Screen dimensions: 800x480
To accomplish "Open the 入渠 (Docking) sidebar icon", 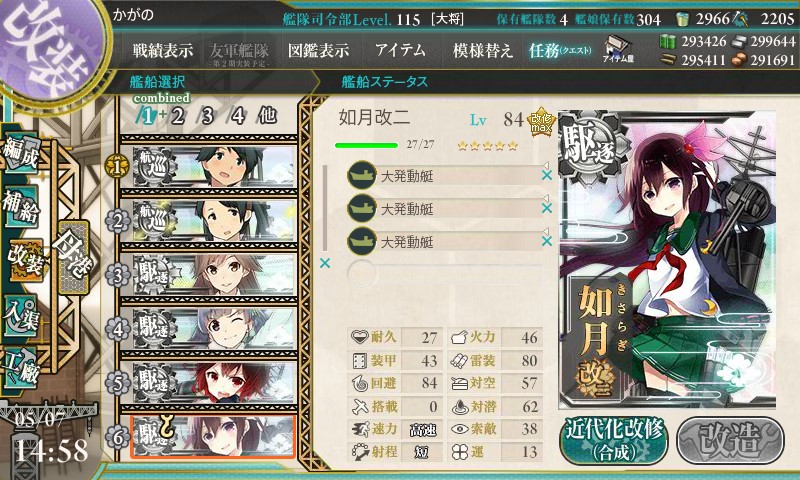I will tap(21, 314).
